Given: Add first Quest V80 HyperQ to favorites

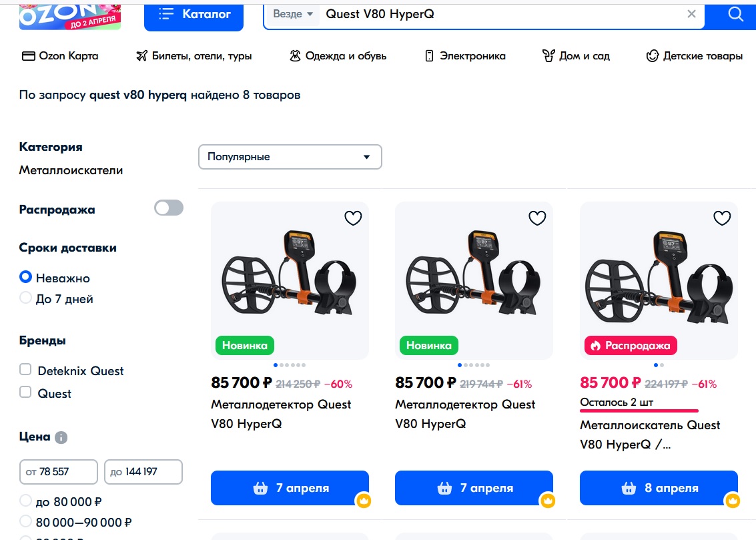Looking at the screenshot, I should pyautogui.click(x=353, y=218).
